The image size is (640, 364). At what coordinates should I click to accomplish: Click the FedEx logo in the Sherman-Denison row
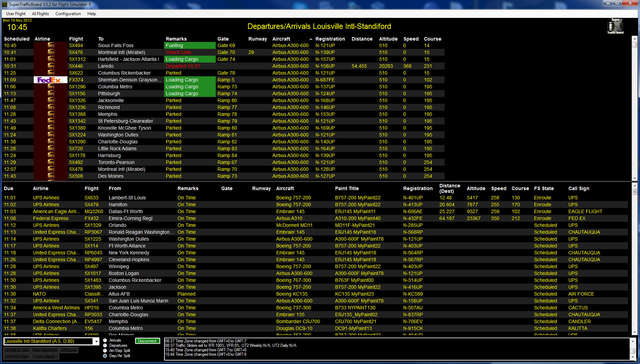pyautogui.click(x=50, y=80)
